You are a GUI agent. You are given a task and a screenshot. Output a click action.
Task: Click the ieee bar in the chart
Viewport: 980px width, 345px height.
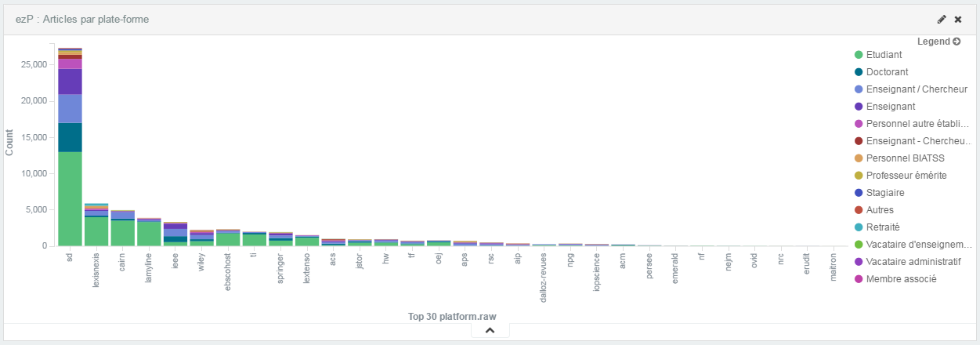click(x=175, y=235)
